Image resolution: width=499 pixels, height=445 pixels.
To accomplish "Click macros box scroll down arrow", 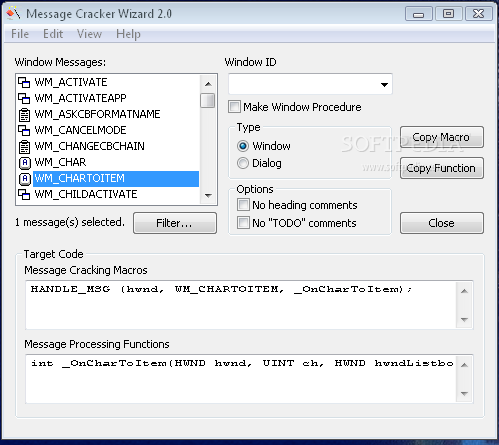I will coord(464,319).
